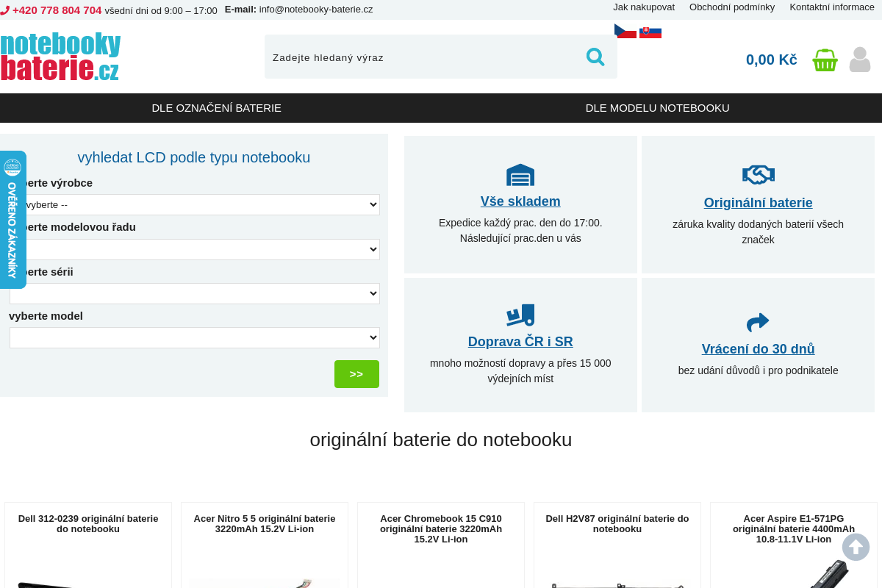Open the manufacturer (výrobce) dropdown
Viewport: 882px width, 588px height.
pos(195,204)
